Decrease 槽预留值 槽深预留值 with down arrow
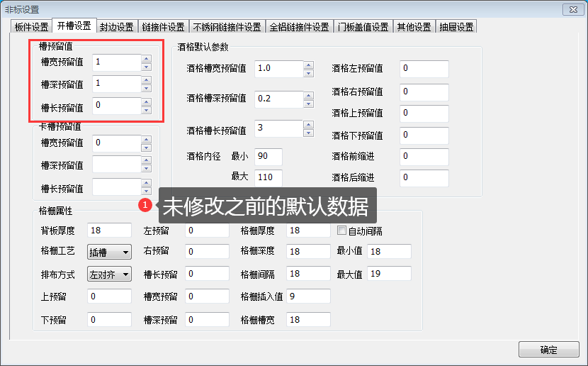The height and width of the screenshot is (366, 588). pyautogui.click(x=147, y=88)
